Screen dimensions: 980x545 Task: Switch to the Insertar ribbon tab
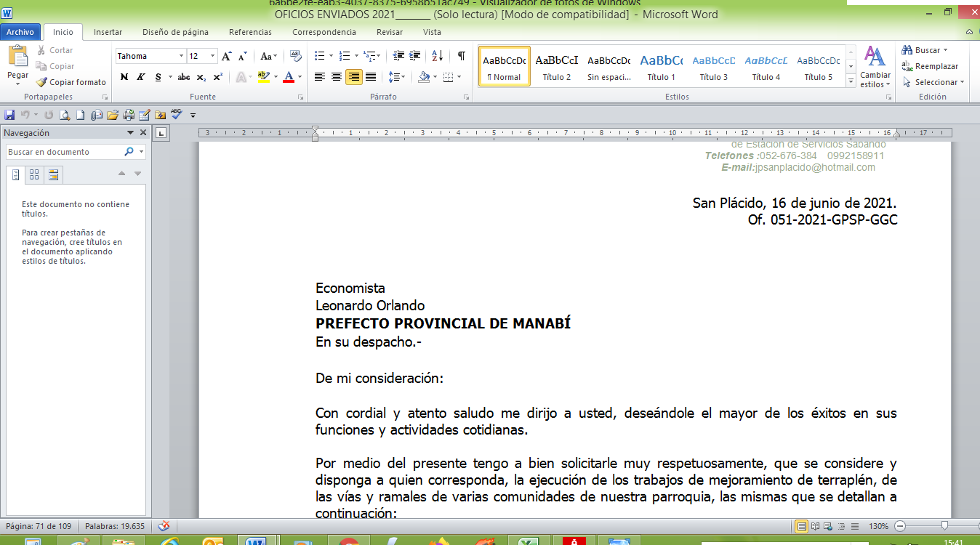point(108,32)
